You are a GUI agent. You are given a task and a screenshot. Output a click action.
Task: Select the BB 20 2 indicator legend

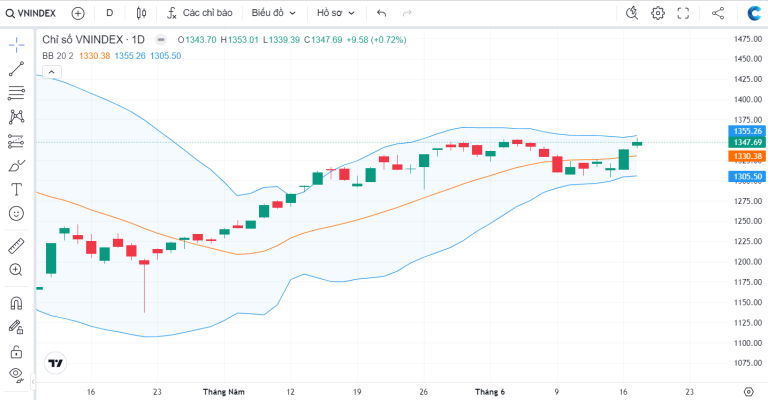(57, 56)
